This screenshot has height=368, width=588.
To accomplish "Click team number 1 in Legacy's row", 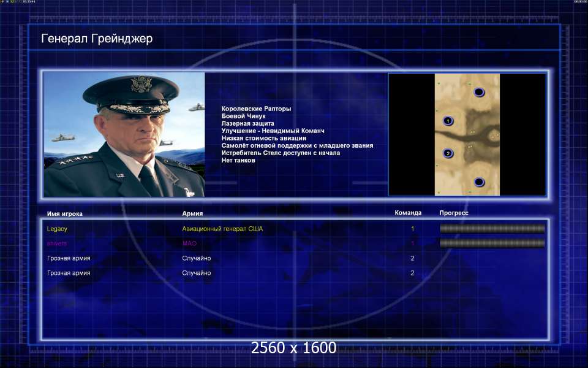I will tap(412, 229).
